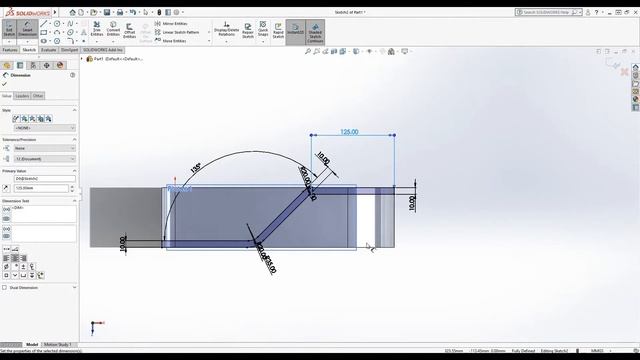Click the Rapid Sketch tool
640x360 pixels.
[x=278, y=31]
